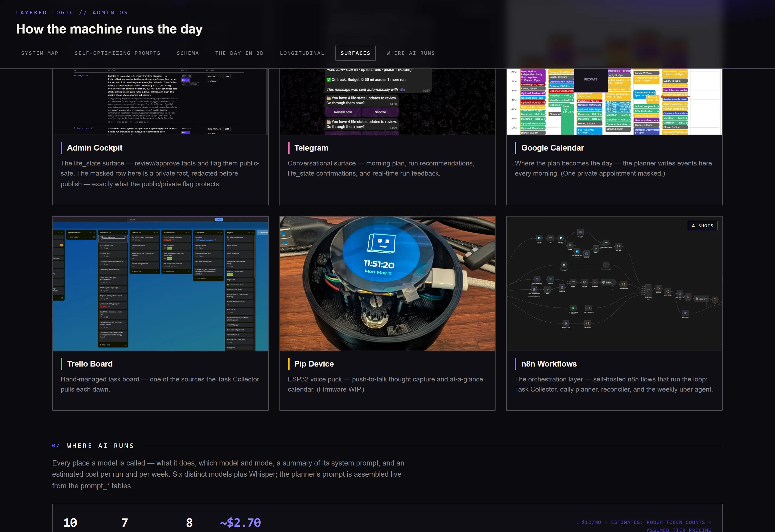View the Google Calendar screenshot
The height and width of the screenshot is (532, 775).
614,101
